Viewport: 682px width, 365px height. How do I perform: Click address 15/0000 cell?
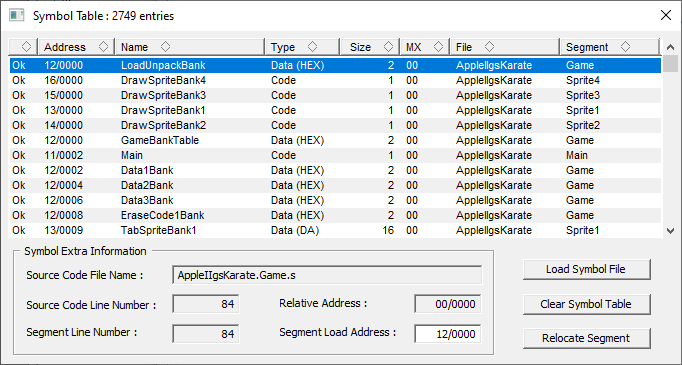point(64,95)
